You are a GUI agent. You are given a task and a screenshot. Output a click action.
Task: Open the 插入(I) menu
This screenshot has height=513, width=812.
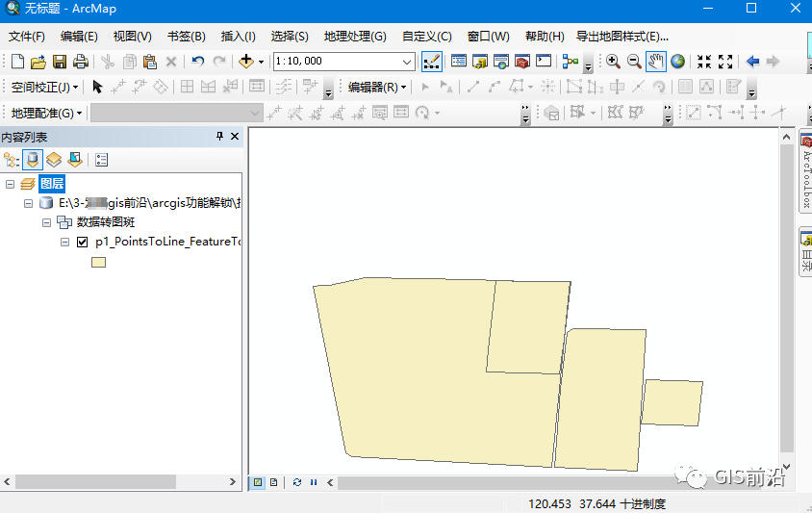239,37
